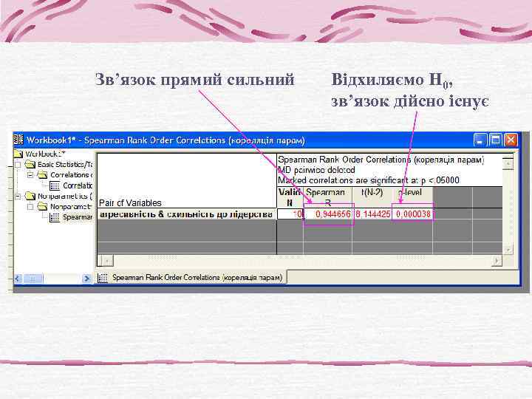Click the p-level column header
This screenshot has height=399, width=532.
click(x=412, y=197)
